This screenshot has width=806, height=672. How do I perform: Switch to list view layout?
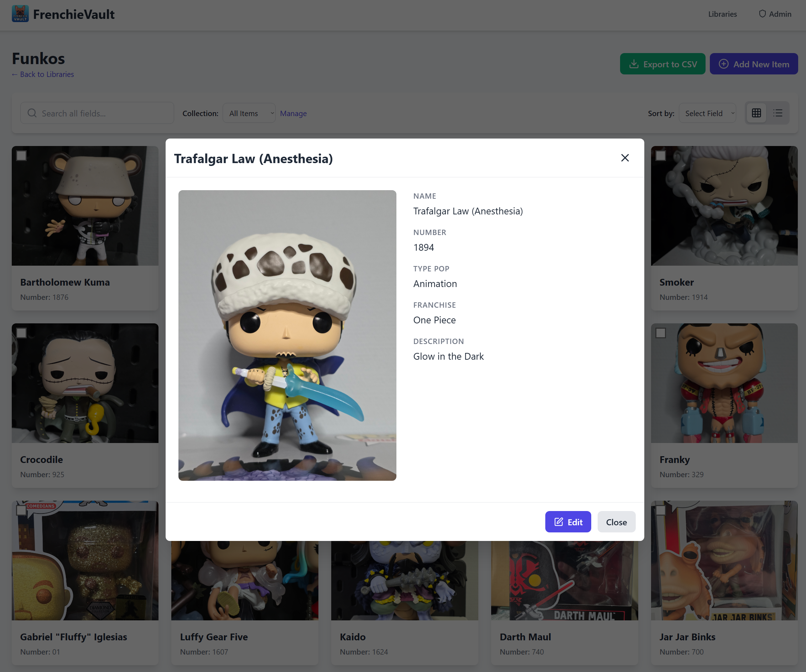(x=778, y=113)
